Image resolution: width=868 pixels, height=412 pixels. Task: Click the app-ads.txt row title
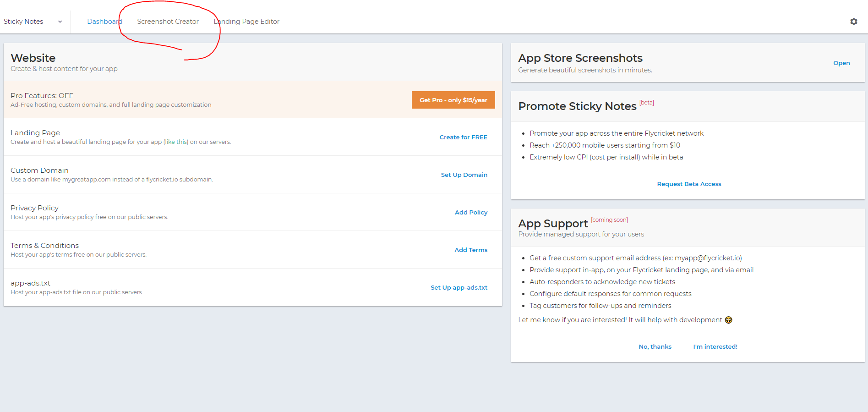pos(30,283)
